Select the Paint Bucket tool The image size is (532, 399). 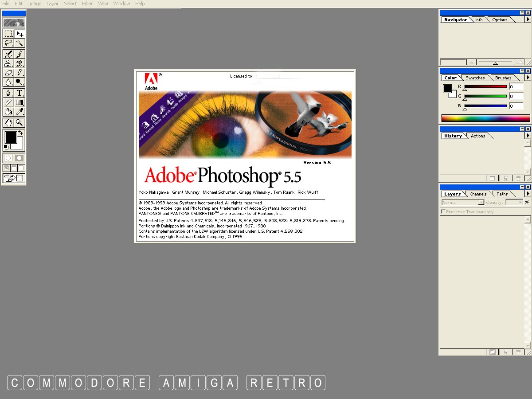(8, 112)
